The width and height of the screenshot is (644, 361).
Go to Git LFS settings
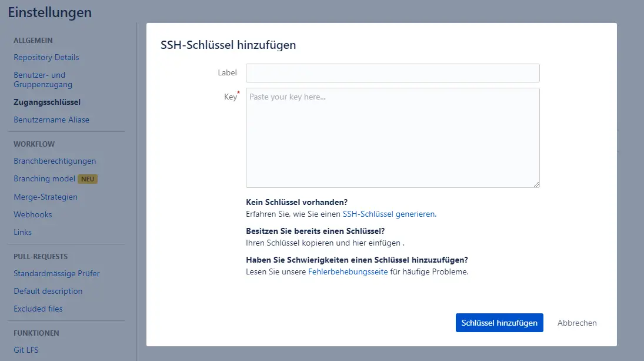(26, 350)
